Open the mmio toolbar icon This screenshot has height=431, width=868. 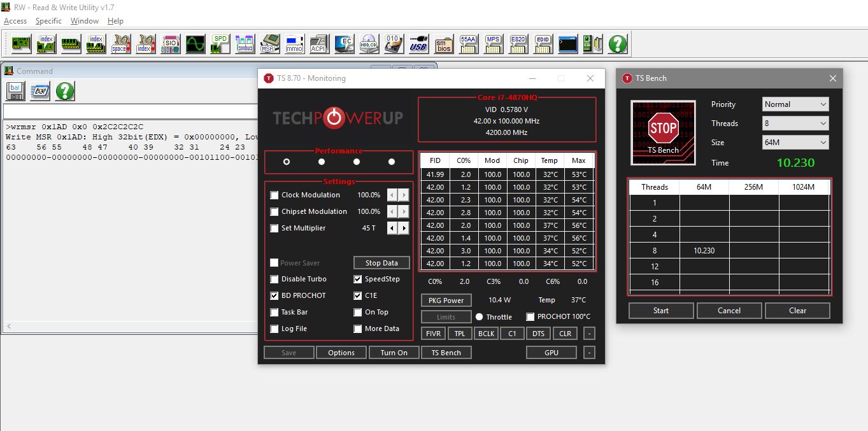pyautogui.click(x=294, y=44)
